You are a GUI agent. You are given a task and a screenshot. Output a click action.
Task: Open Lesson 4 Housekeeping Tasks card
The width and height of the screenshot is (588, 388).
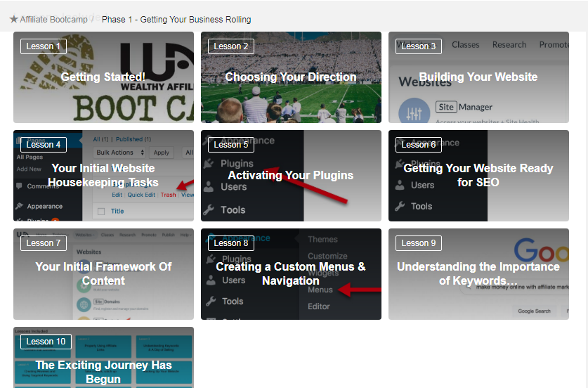(x=103, y=176)
